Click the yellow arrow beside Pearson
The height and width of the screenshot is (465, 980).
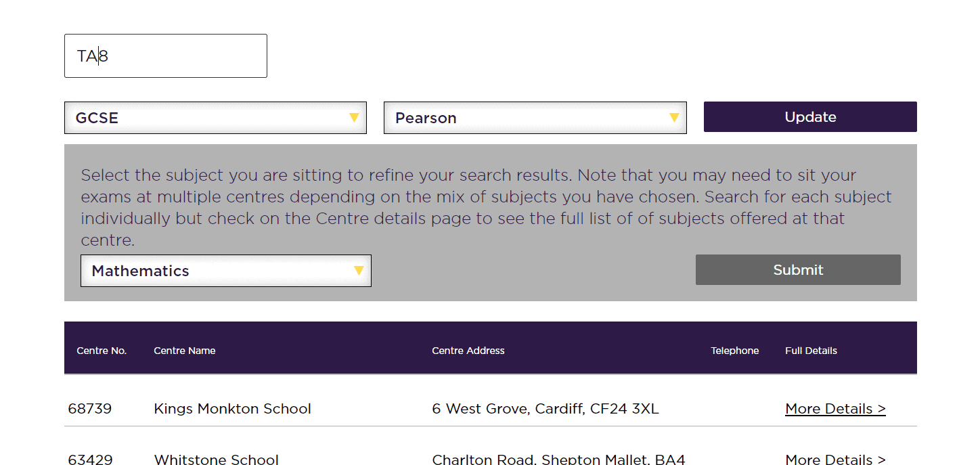[x=674, y=118]
